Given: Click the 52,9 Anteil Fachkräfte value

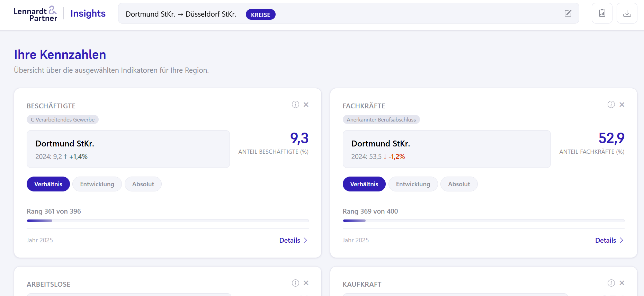Looking at the screenshot, I should pos(611,138).
